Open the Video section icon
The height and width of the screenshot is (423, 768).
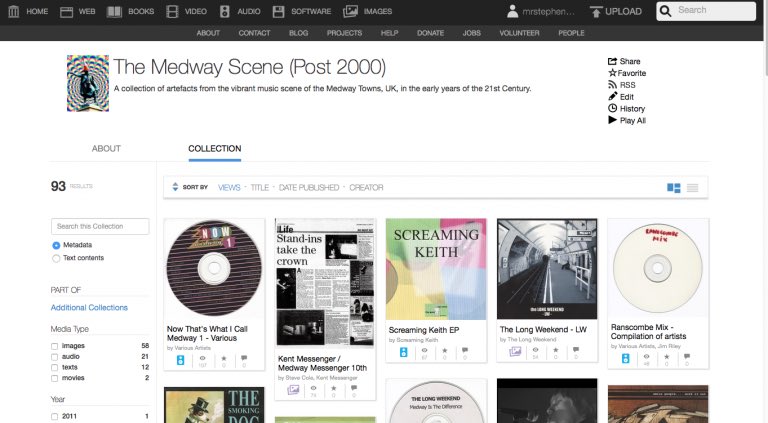click(x=172, y=11)
